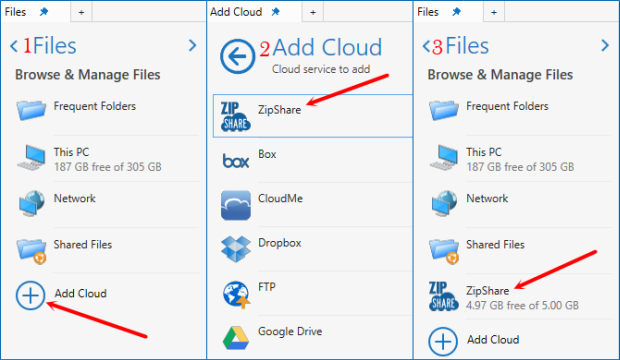The height and width of the screenshot is (360, 620).
Task: Open Shared Files folder icon in first panel
Action: coord(32,251)
